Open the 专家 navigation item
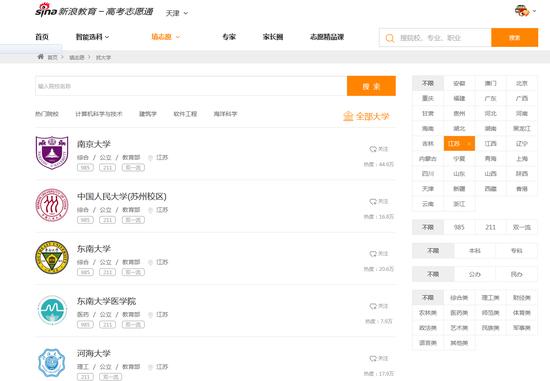550x381 pixels. [229, 37]
